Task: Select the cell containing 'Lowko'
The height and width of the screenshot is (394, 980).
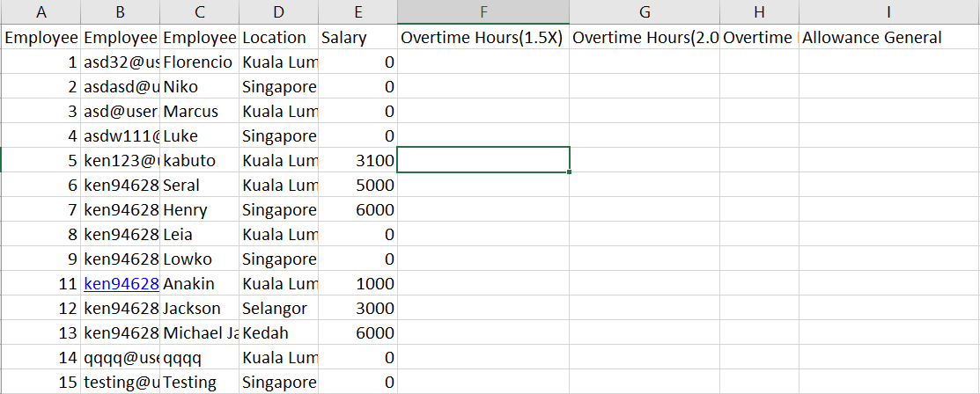Action: pyautogui.click(x=199, y=259)
